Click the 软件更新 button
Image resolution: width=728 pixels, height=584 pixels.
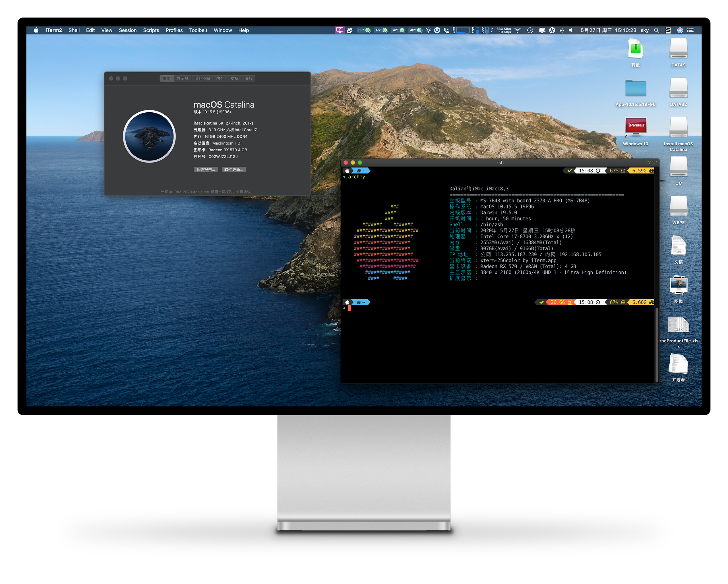click(234, 170)
